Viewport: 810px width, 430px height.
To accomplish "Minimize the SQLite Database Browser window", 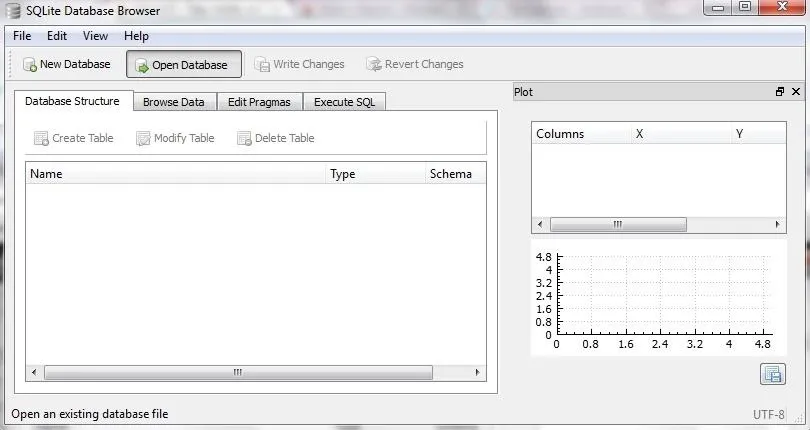I will pyautogui.click(x=718, y=7).
